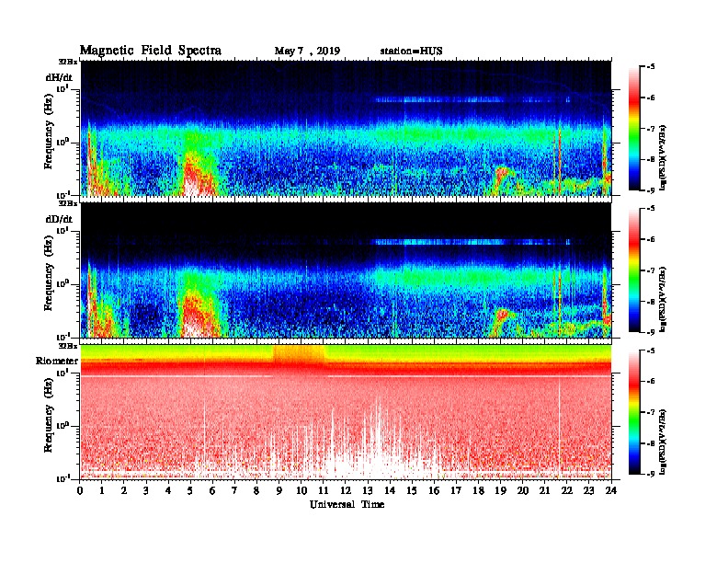Click the "-5" tick on the Riometer colorbar
The height and width of the screenshot is (563, 728).
[x=651, y=350]
